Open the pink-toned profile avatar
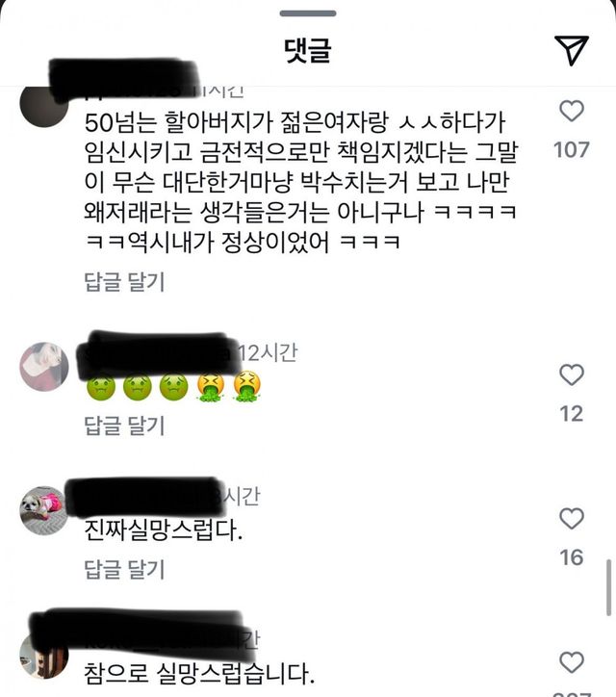This screenshot has height=697, width=616. click(44, 367)
